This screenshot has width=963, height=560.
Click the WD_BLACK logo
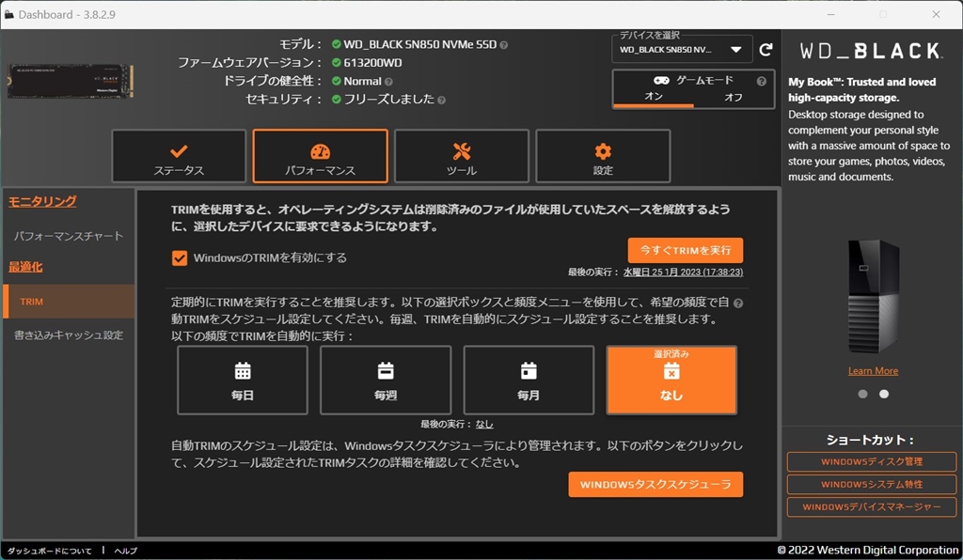coord(872,51)
